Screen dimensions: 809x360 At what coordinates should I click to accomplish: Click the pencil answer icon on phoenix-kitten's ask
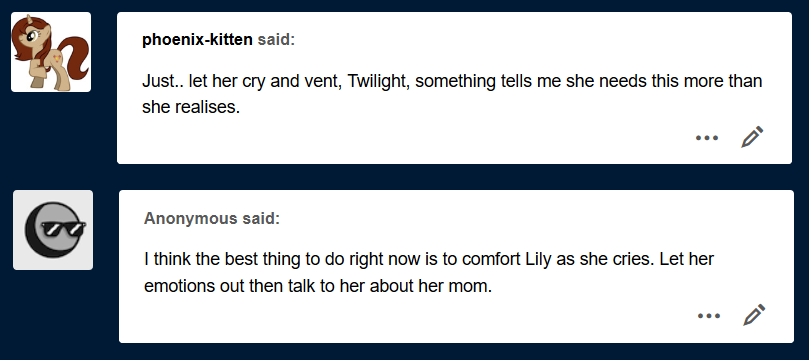(752, 137)
